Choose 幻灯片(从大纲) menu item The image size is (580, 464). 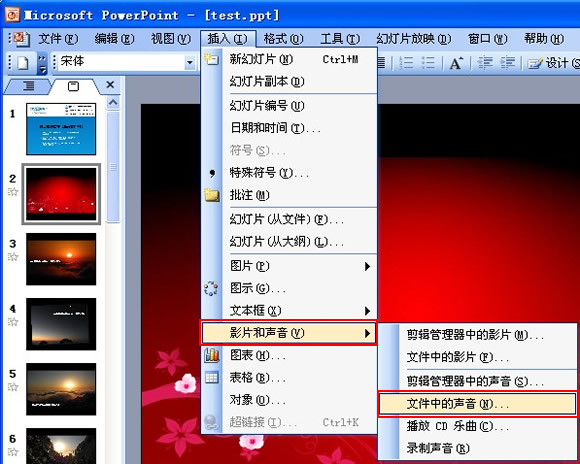pyautogui.click(x=289, y=242)
